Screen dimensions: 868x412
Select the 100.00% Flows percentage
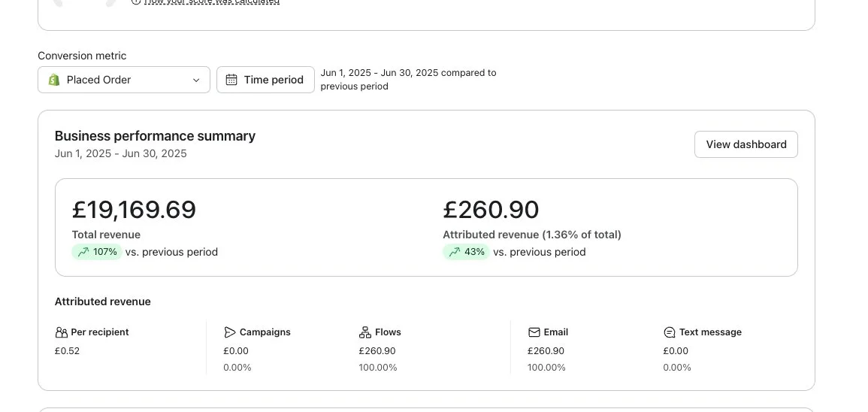point(378,368)
